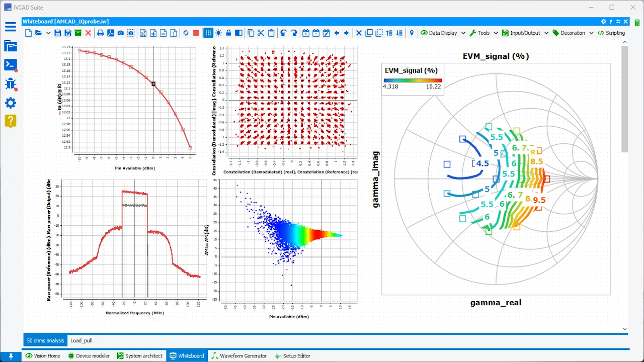
Task: Undo the last action
Action: coord(282,33)
